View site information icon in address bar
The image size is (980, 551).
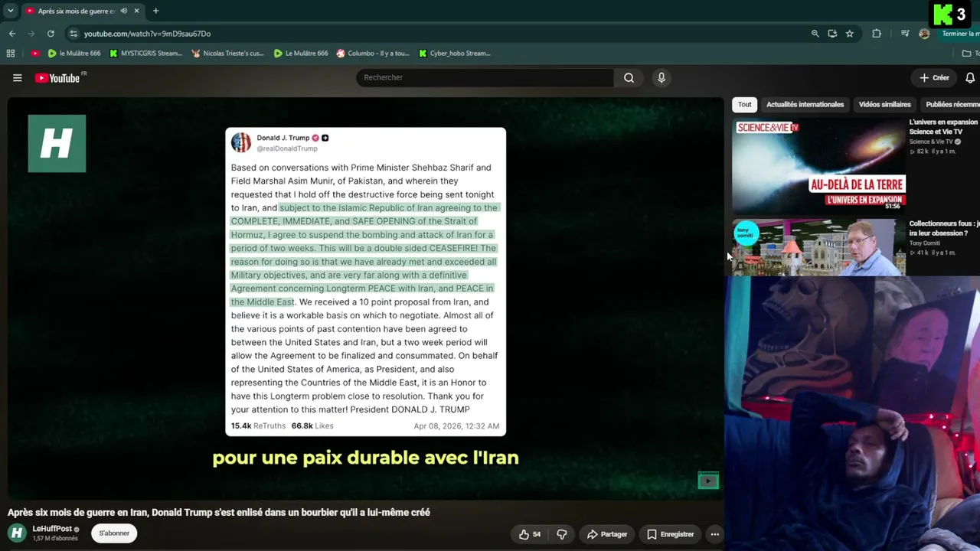click(x=73, y=34)
